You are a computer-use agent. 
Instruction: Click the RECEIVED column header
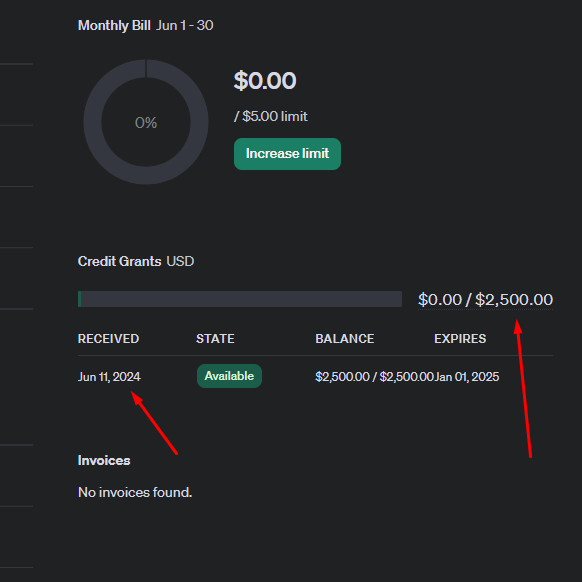click(108, 339)
